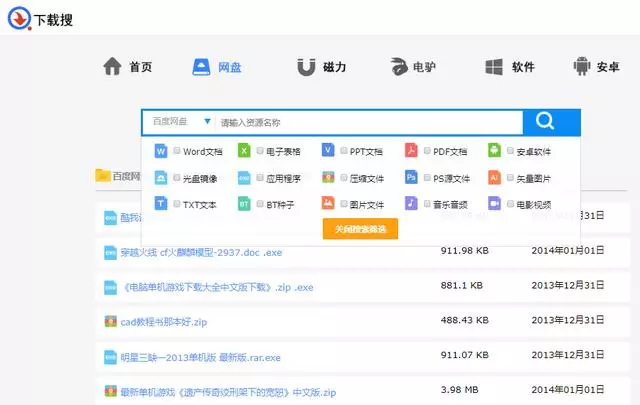Click the BT种子 icon
This screenshot has width=640, height=405.
point(244,204)
